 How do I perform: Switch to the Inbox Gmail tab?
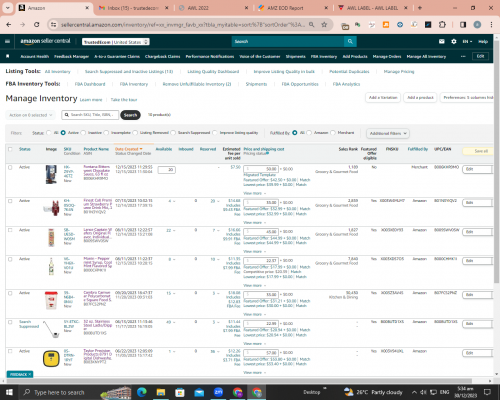coord(133,8)
